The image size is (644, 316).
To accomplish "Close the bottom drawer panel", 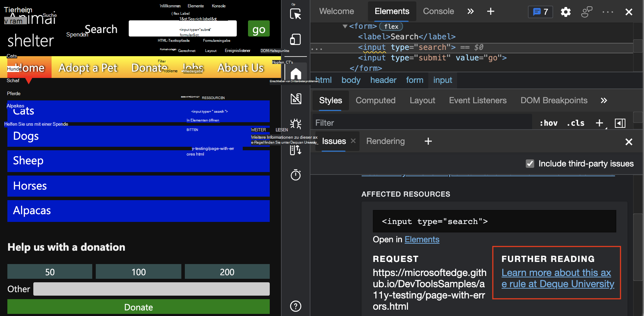I will pos(629,142).
